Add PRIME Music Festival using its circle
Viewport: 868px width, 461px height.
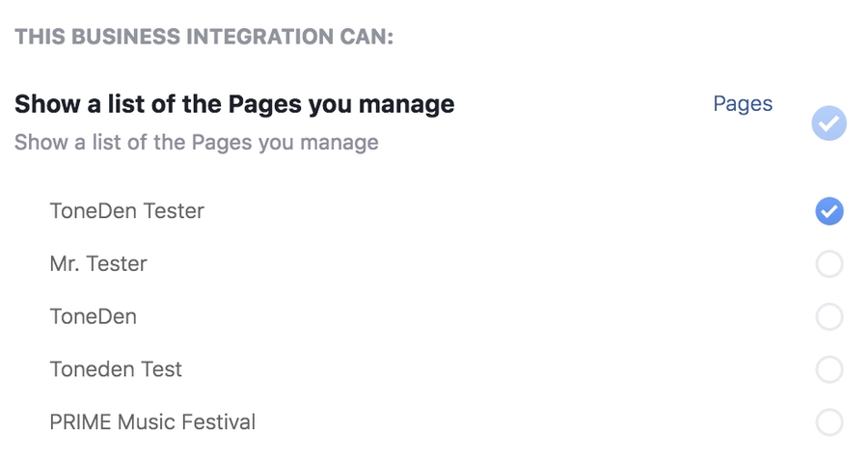point(828,422)
